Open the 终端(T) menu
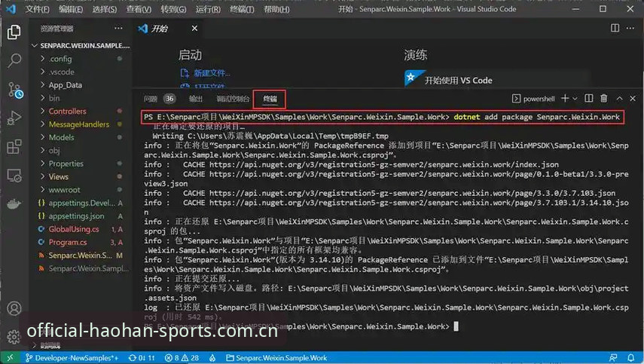The height and width of the screenshot is (364, 644). coord(242,9)
